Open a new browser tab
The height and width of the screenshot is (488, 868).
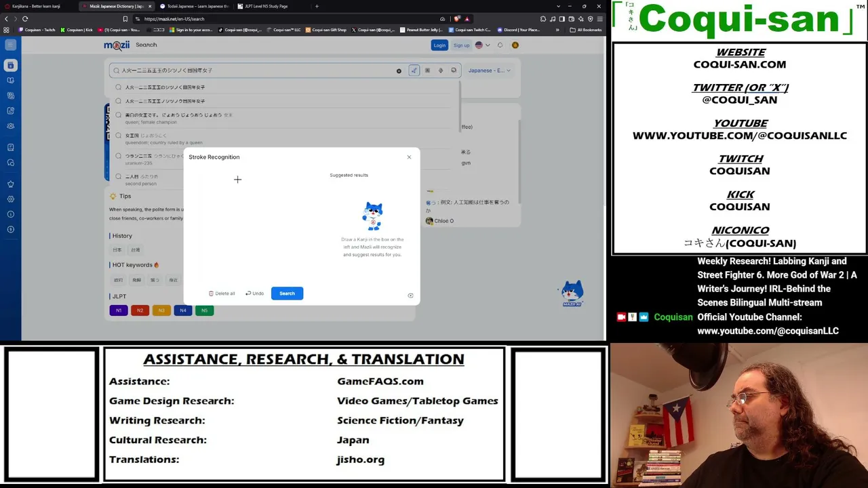pyautogui.click(x=317, y=6)
